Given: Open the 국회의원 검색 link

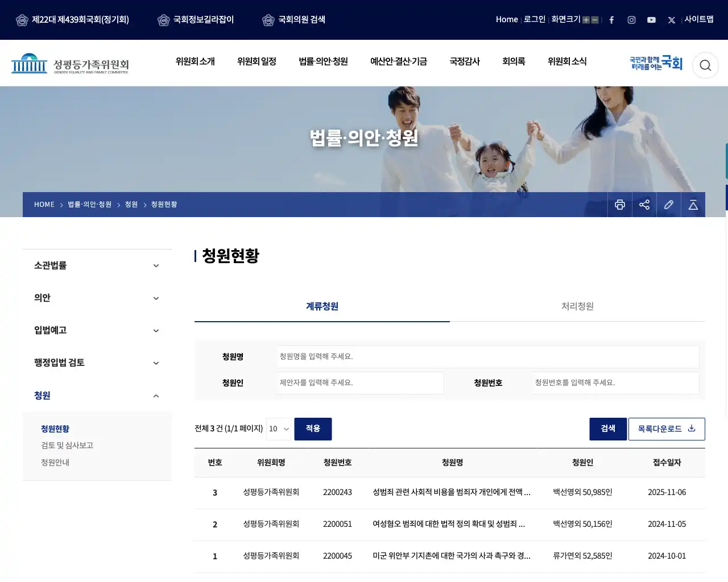Looking at the screenshot, I should [x=294, y=20].
